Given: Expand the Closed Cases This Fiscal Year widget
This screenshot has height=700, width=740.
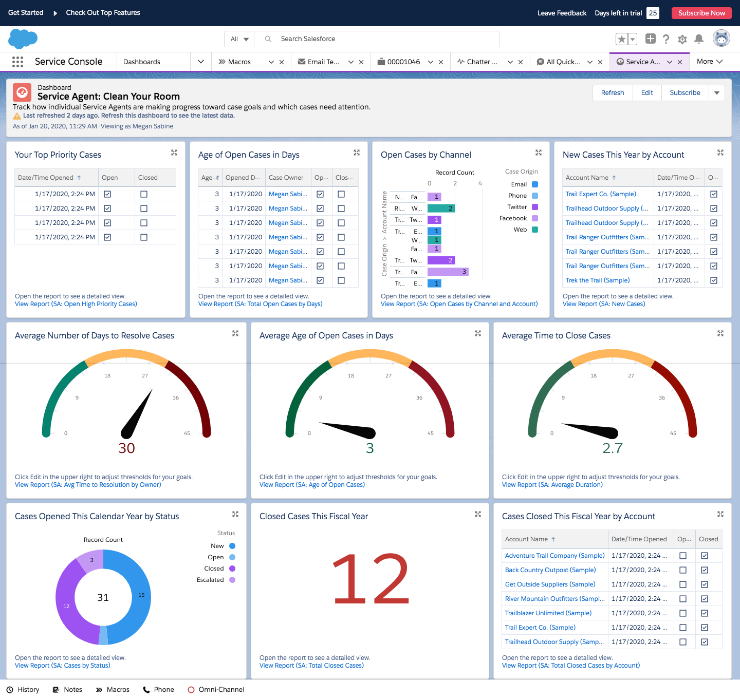Looking at the screenshot, I should pos(478,514).
